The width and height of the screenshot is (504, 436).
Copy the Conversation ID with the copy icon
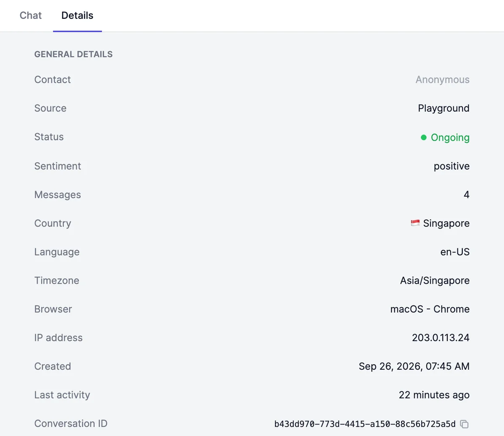tap(464, 424)
